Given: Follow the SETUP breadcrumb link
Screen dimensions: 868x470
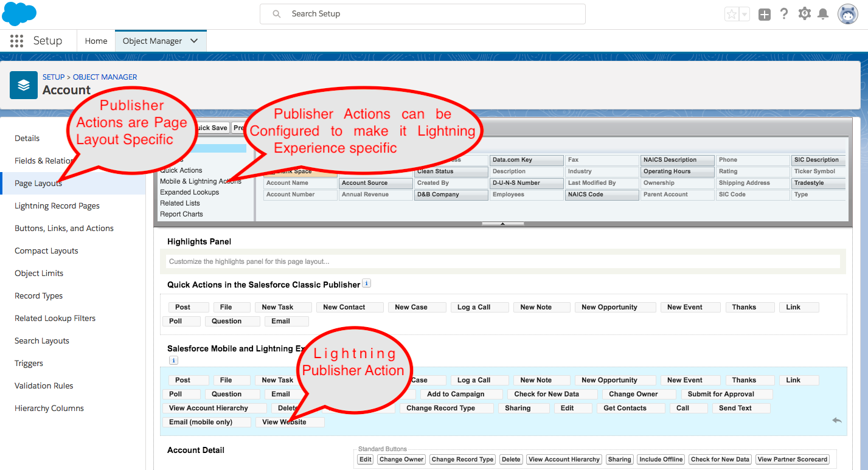Looking at the screenshot, I should tap(54, 77).
